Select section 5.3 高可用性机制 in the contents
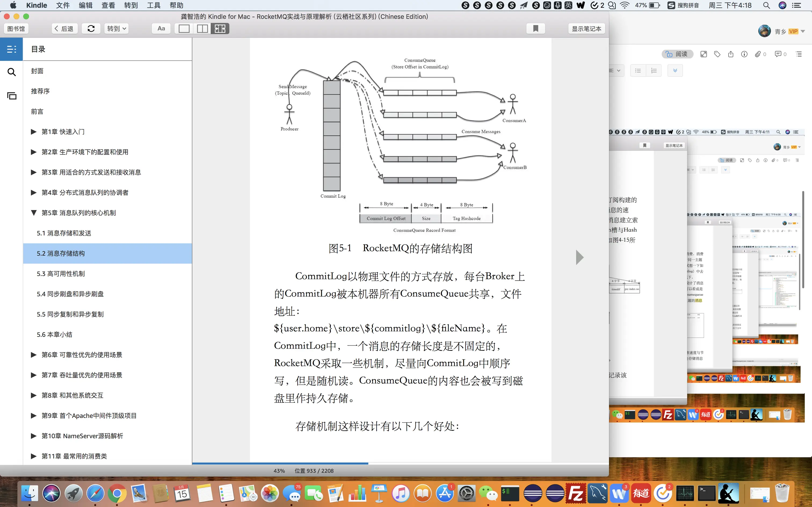 (61, 274)
